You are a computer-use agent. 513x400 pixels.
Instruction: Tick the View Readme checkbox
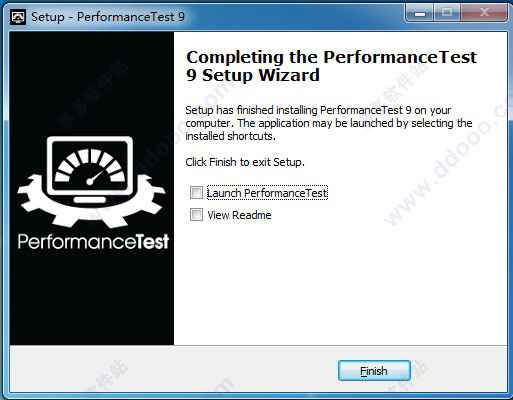[x=196, y=215]
